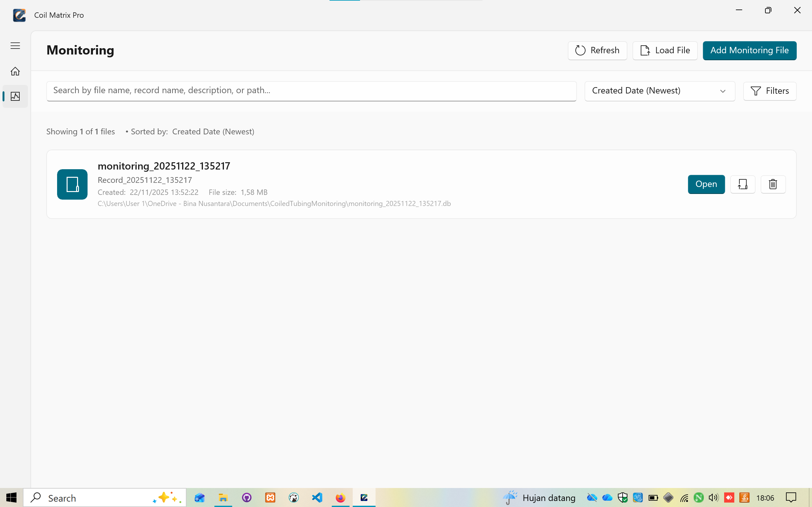The image size is (812, 507).
Task: Click the Refresh button
Action: pyautogui.click(x=597, y=50)
